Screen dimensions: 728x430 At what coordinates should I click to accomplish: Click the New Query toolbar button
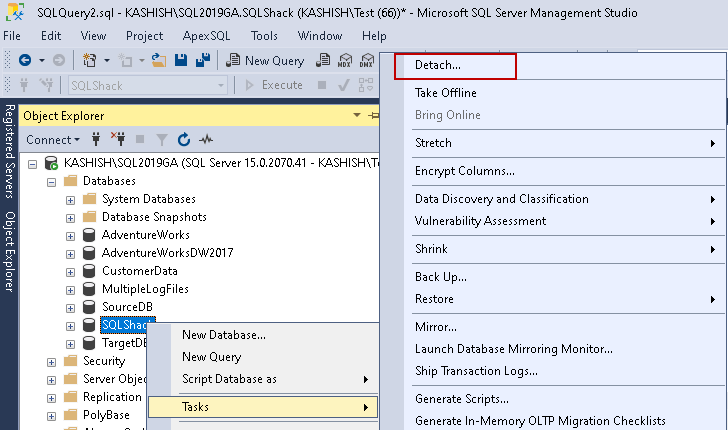(x=266, y=60)
